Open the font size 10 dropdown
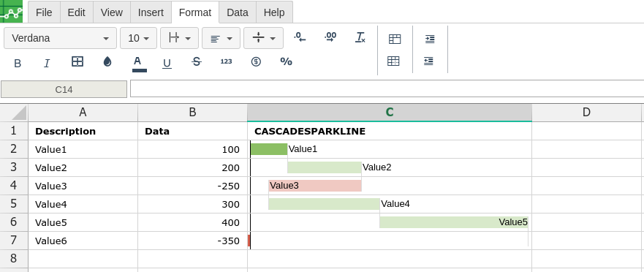Screen dimensions: 644x272 pos(138,38)
